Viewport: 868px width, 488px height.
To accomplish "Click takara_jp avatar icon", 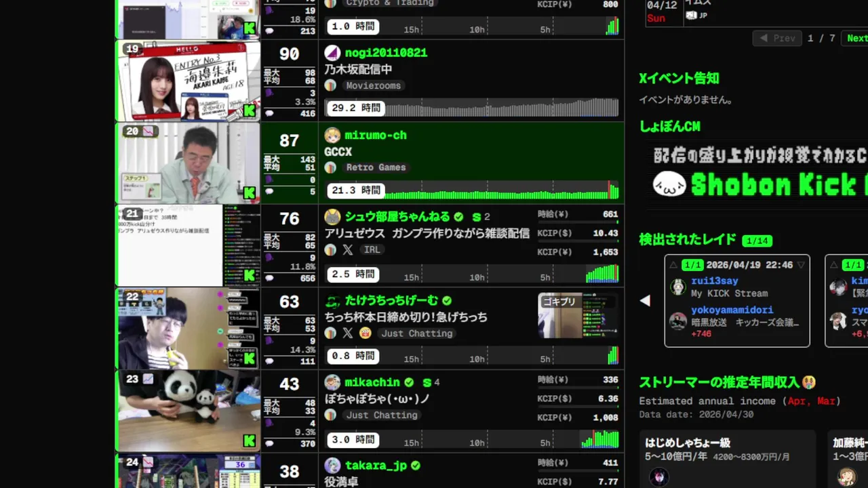I will pyautogui.click(x=332, y=466).
